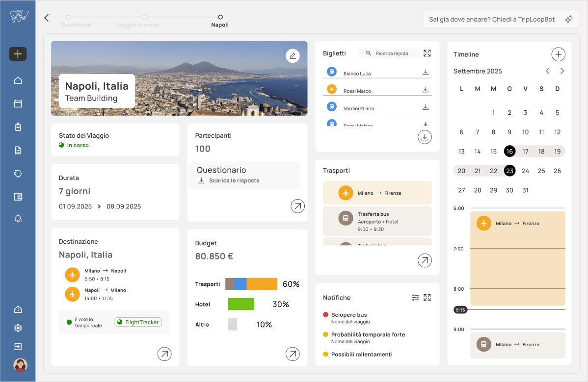Click the grey Altro budget bar

coord(233,324)
